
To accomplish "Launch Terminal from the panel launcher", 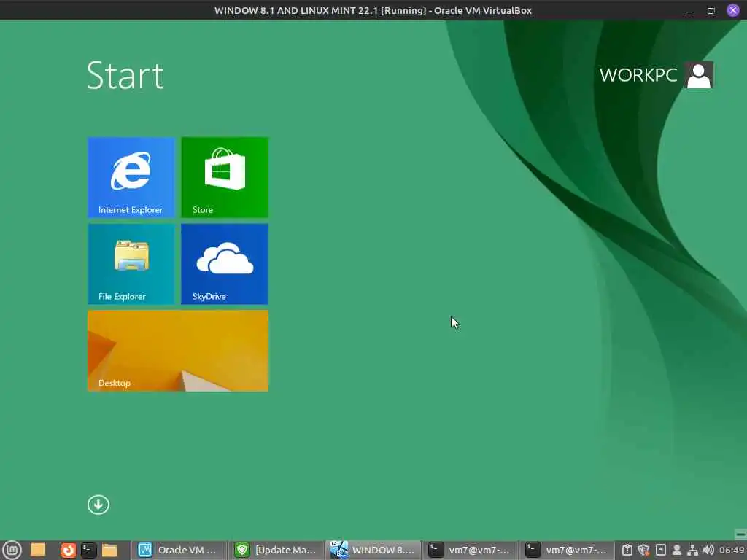I will pyautogui.click(x=88, y=551).
